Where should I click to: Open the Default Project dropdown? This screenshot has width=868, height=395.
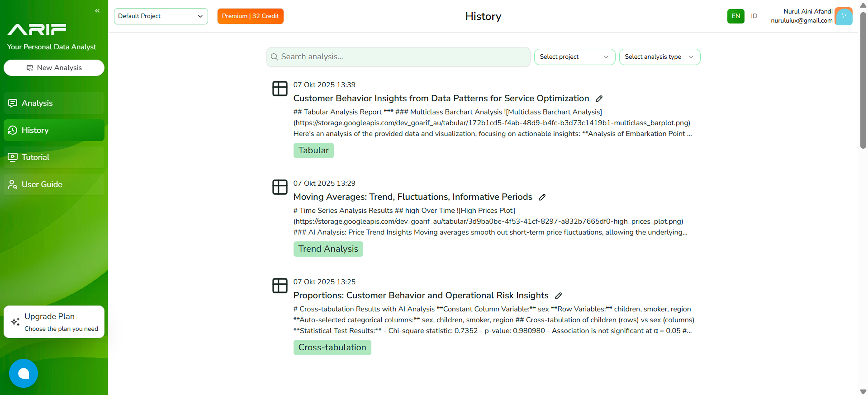coord(161,16)
